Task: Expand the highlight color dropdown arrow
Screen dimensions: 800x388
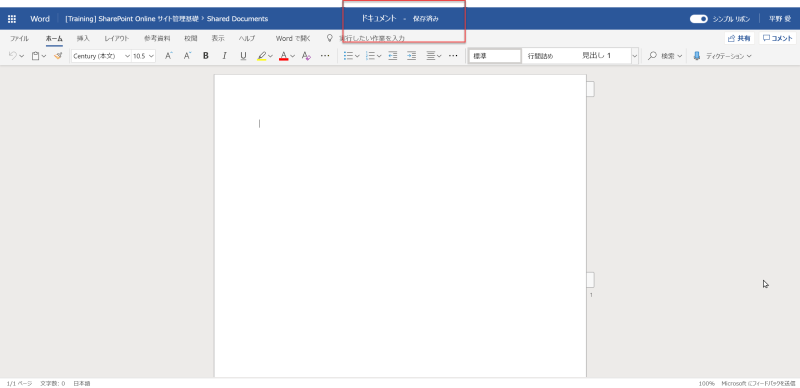Action: [x=270, y=56]
